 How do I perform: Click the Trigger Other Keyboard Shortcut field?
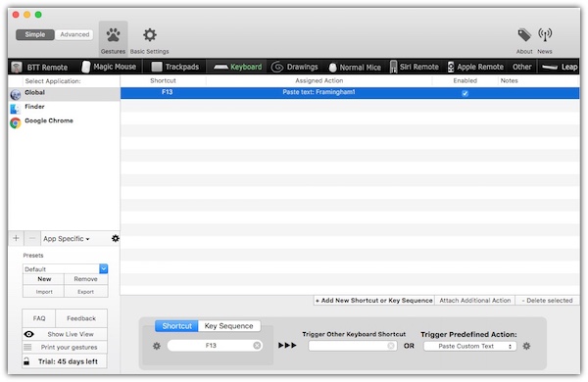(x=352, y=346)
